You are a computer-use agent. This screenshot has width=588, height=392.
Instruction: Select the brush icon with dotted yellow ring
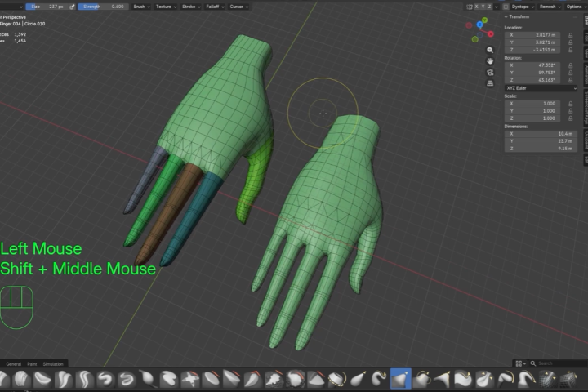336,379
